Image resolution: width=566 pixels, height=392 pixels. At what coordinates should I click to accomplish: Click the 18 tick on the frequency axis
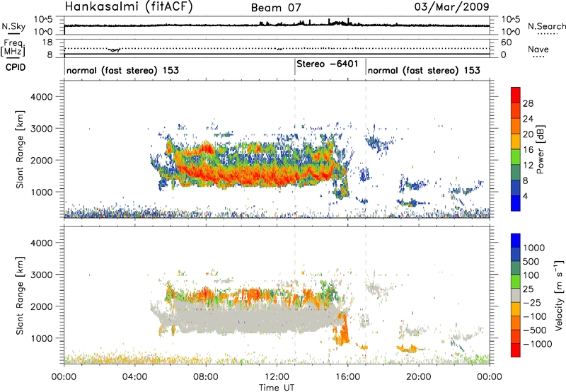pos(47,42)
